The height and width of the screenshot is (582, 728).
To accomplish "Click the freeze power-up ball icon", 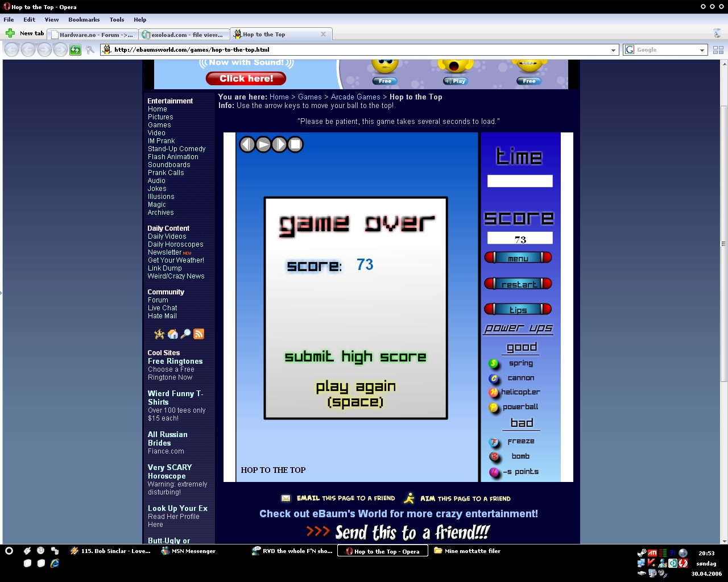I will [494, 442].
